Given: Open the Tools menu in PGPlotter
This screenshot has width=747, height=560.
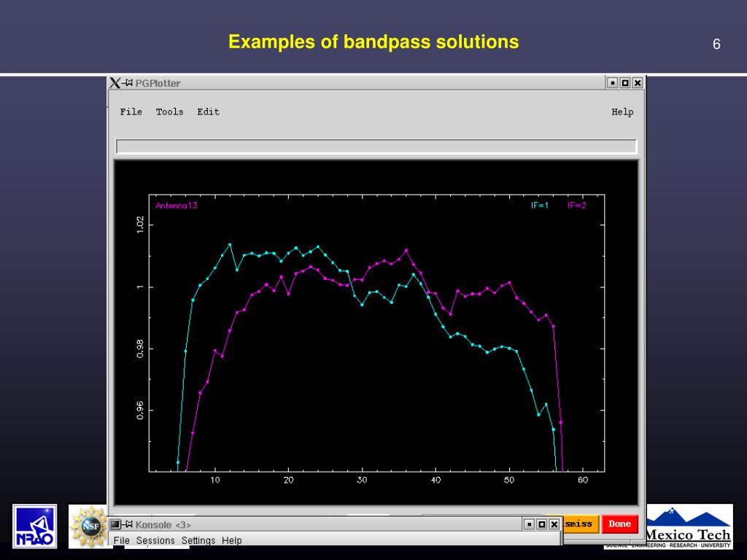Looking at the screenshot, I should click(x=169, y=112).
